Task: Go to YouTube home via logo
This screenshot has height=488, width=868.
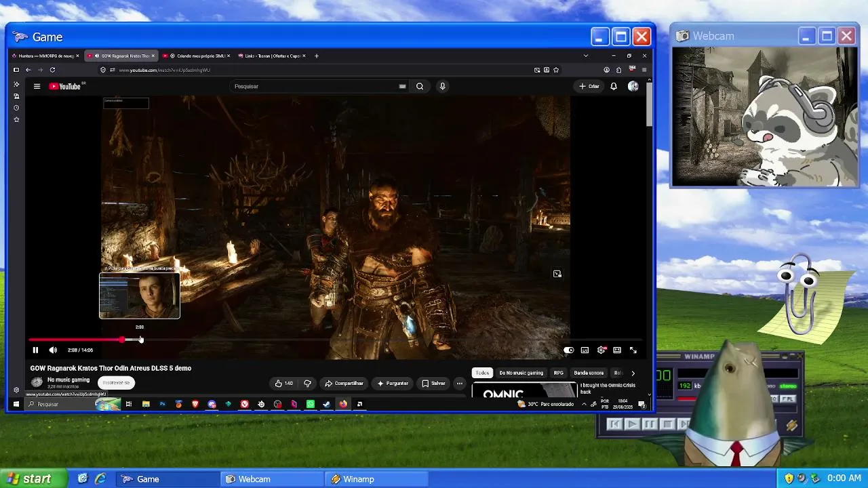Action: pos(65,86)
